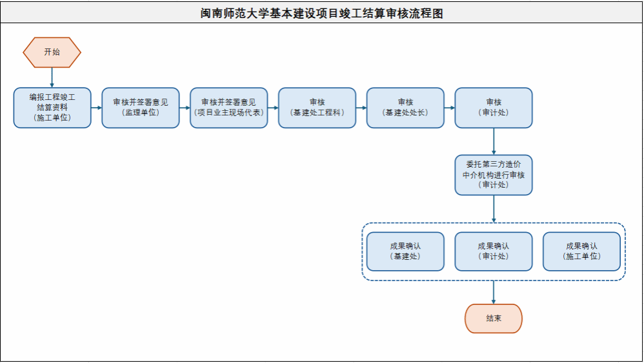Select the arrow between 施工单位 and 监理单位 boxes
This screenshot has height=363, width=644.
(96, 108)
